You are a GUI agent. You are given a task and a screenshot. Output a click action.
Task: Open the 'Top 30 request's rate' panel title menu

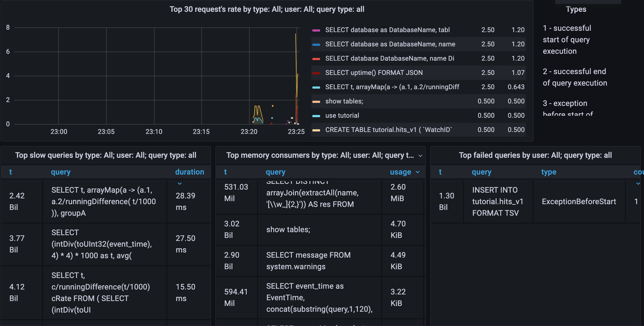(x=267, y=9)
